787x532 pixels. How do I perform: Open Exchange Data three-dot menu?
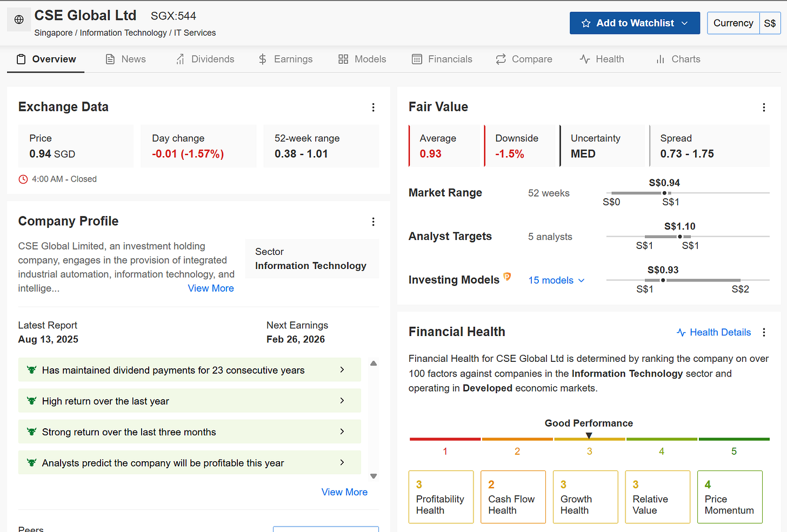373,107
